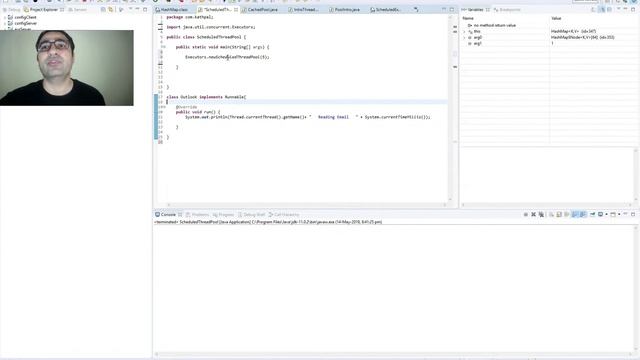Maximize the Console panel

(x=633, y=214)
